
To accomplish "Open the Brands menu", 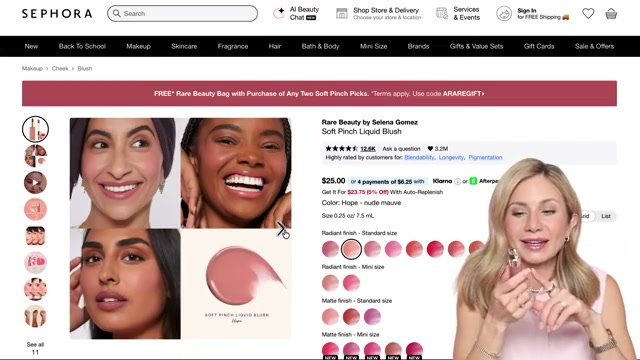I will tap(418, 46).
